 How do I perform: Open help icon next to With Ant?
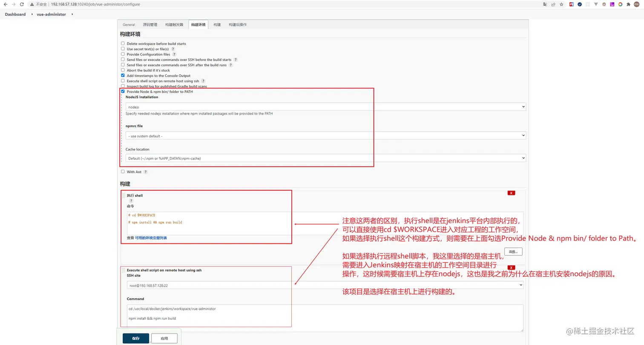[x=146, y=172]
